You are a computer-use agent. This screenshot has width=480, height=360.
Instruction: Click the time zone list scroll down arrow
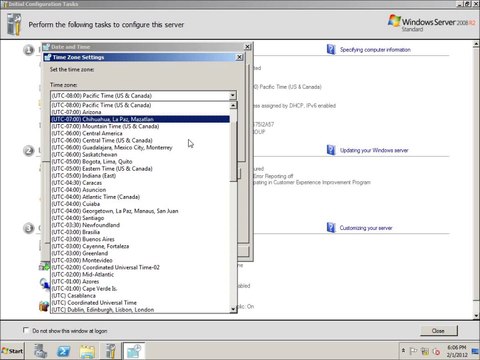(x=233, y=309)
